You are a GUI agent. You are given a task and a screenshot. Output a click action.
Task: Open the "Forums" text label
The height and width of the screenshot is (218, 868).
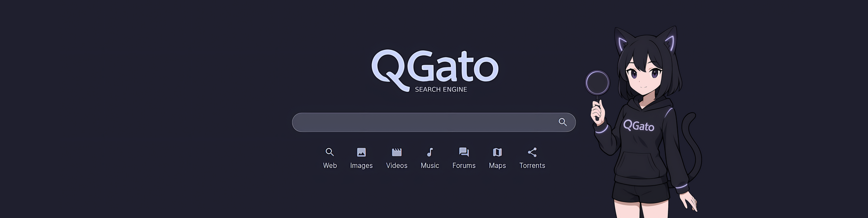[464, 166]
